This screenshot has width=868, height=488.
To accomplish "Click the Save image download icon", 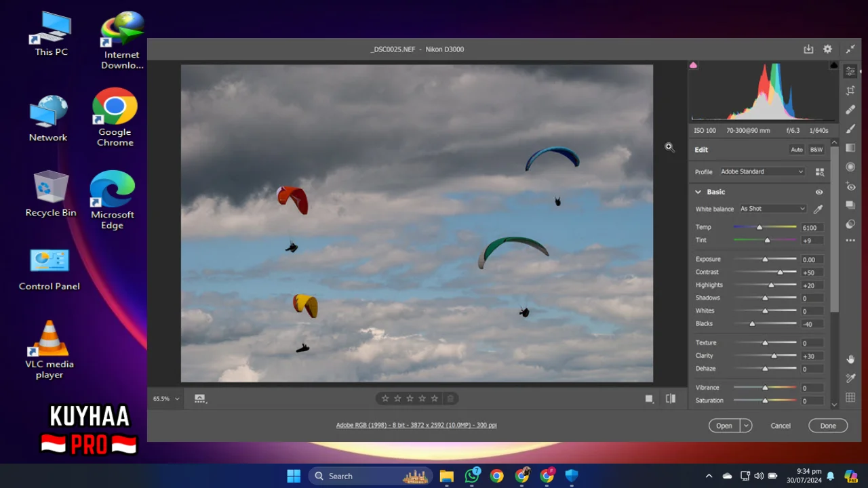I will (808, 49).
